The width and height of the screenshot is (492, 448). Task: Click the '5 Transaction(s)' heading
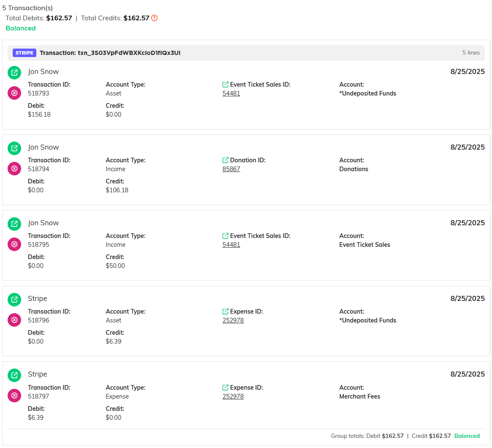click(x=27, y=8)
